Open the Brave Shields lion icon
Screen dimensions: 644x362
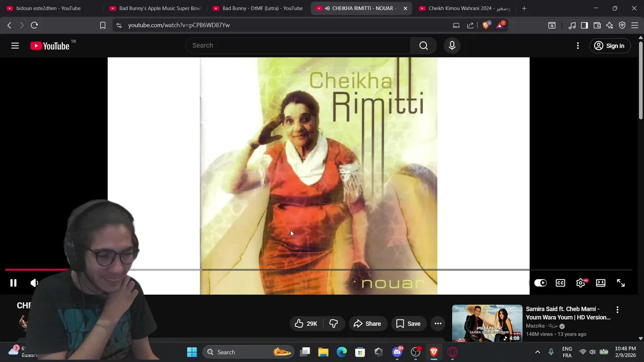coord(486,25)
